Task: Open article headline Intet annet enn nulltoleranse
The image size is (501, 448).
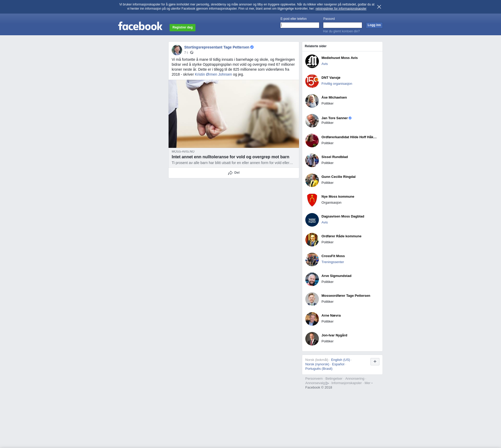Action: pos(230,157)
